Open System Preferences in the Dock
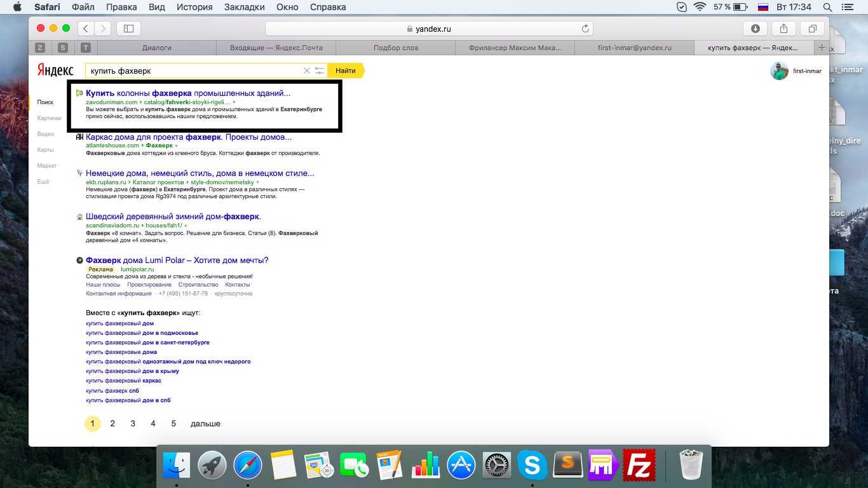 [496, 465]
